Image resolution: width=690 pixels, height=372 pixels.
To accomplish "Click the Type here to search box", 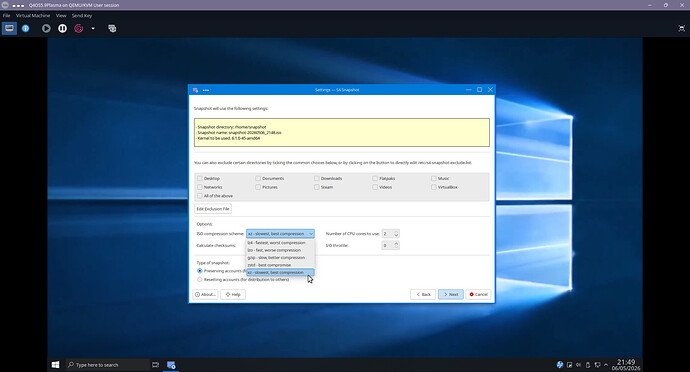I will 107,365.
